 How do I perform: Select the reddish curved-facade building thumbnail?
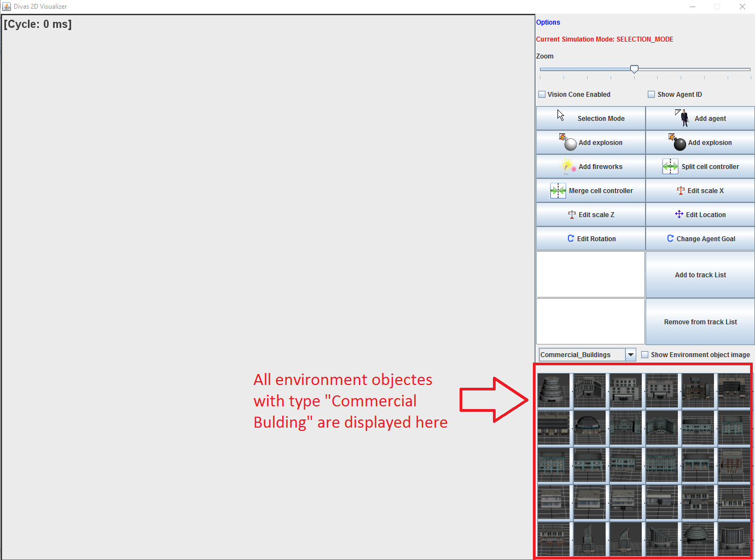[698, 390]
